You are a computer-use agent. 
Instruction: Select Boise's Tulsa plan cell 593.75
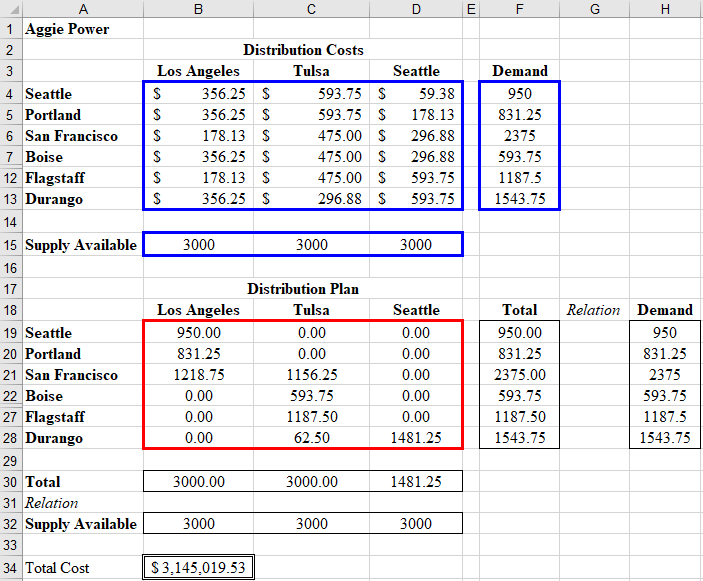click(311, 396)
